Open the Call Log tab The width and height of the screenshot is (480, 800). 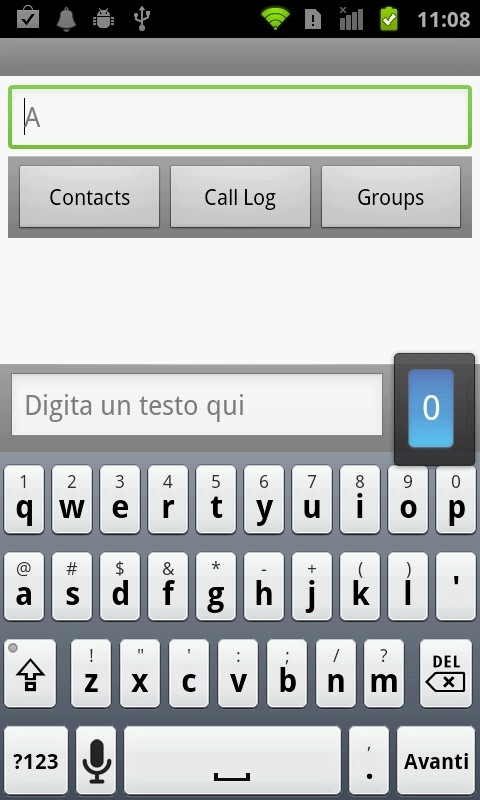tap(240, 197)
